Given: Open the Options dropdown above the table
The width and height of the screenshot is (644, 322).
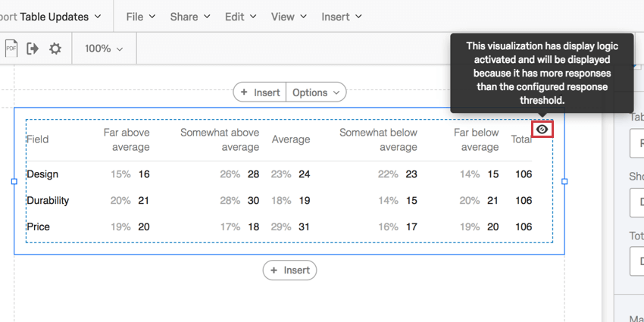Looking at the screenshot, I should (x=317, y=92).
